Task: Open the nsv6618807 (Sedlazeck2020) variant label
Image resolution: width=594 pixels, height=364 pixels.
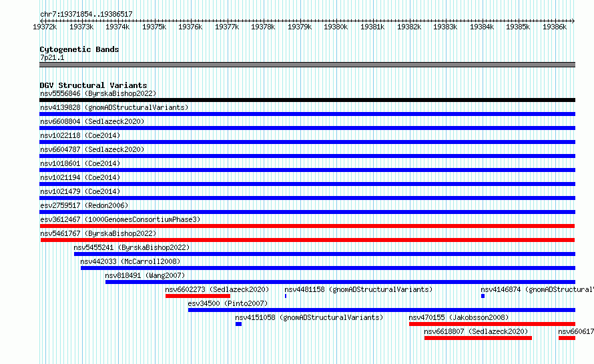Action: (x=476, y=331)
